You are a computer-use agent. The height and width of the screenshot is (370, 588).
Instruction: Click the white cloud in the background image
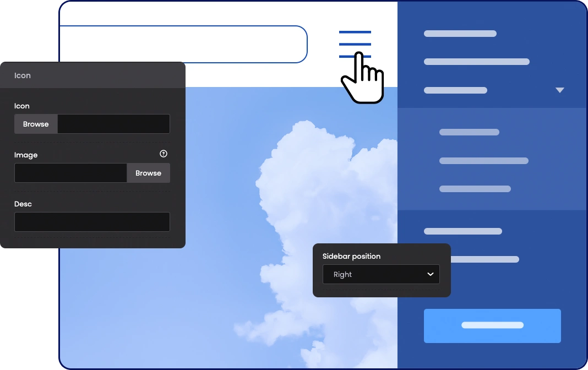point(308,182)
